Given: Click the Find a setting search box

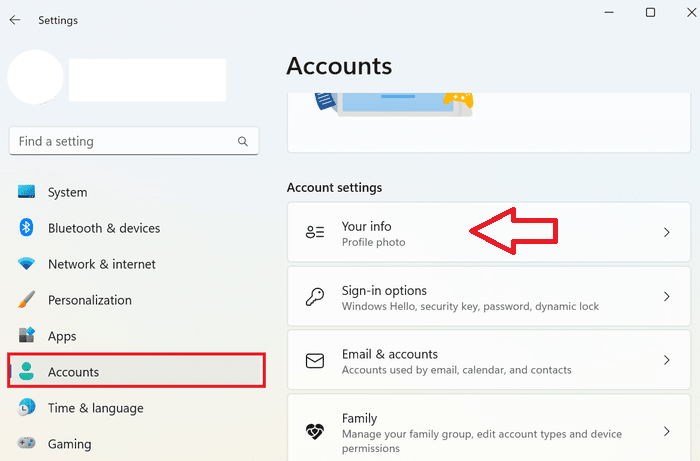Looking at the screenshot, I should pos(133,141).
